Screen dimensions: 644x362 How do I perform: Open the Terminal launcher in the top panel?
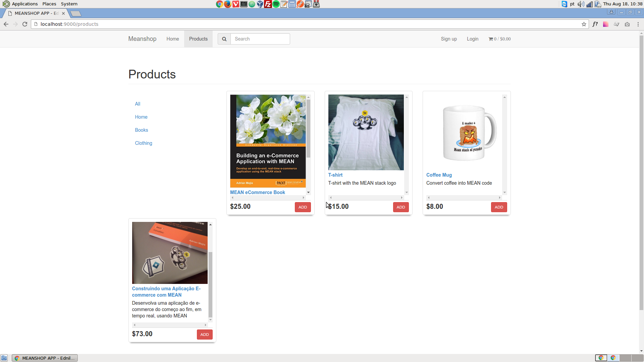244,4
